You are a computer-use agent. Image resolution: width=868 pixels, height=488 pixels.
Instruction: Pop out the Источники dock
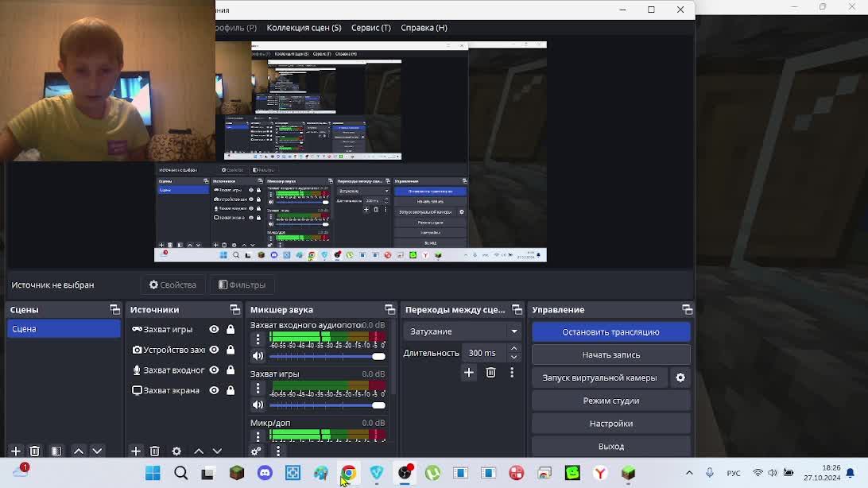tap(234, 309)
